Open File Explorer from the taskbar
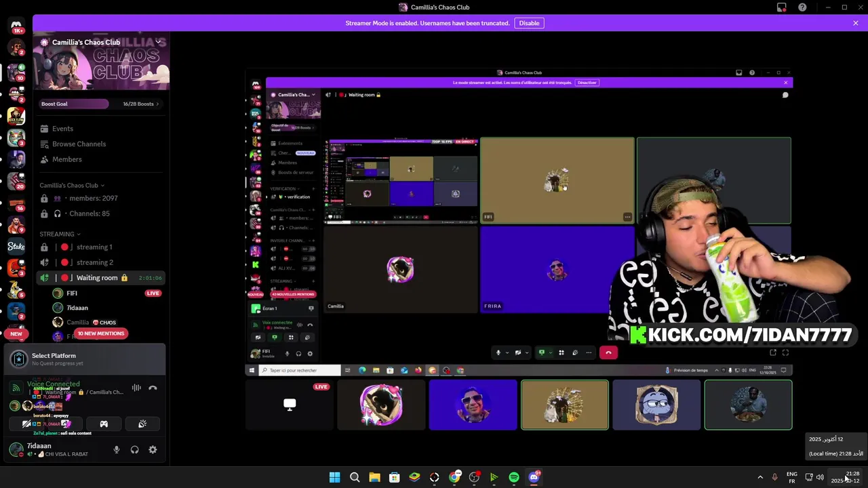868x488 pixels. click(x=374, y=477)
